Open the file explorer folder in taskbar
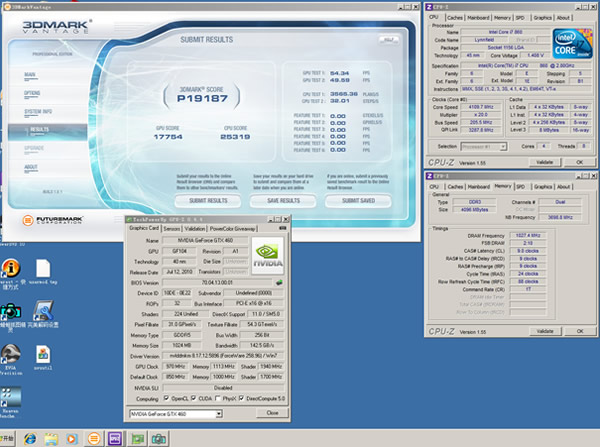Viewport: 600px width, 447px height. [51, 438]
